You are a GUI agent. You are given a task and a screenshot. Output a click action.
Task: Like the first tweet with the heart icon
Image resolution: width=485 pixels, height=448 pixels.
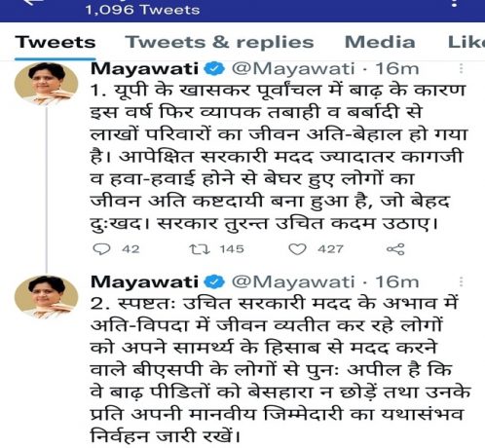pos(297,249)
